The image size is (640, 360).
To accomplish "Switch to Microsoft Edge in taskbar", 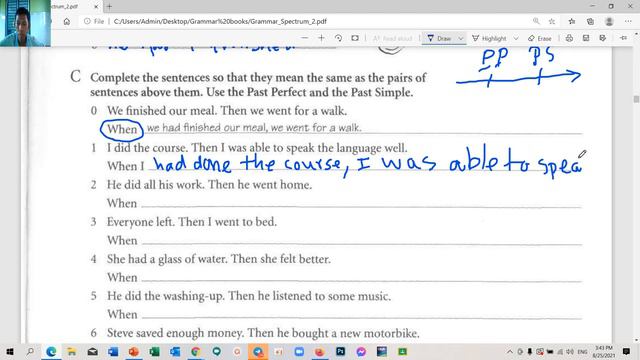I will [x=51, y=351].
